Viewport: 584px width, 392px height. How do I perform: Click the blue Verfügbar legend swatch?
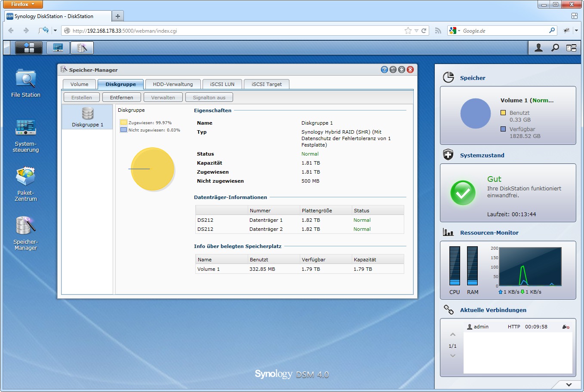point(503,129)
